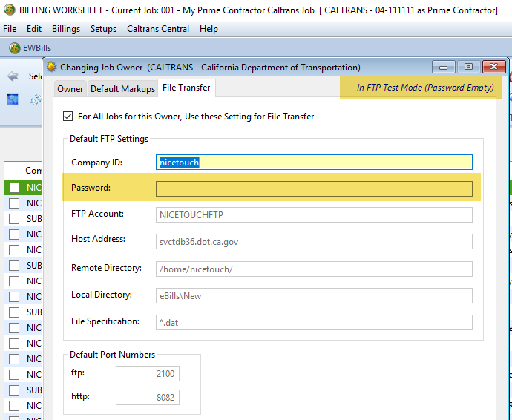Screen dimensions: 512x420
Task: Toggle 'For All Jobs for this Owner' checkbox
Action: coord(68,117)
